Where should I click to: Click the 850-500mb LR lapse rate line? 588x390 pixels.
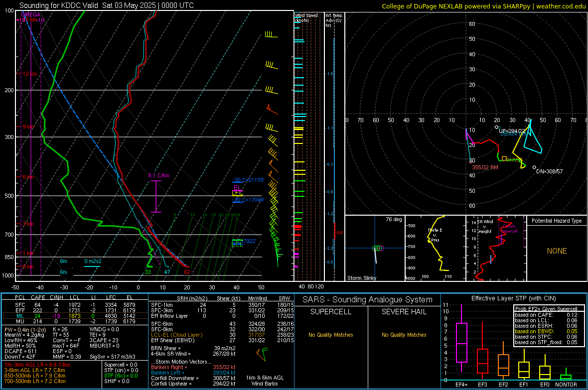pyautogui.click(x=35, y=376)
